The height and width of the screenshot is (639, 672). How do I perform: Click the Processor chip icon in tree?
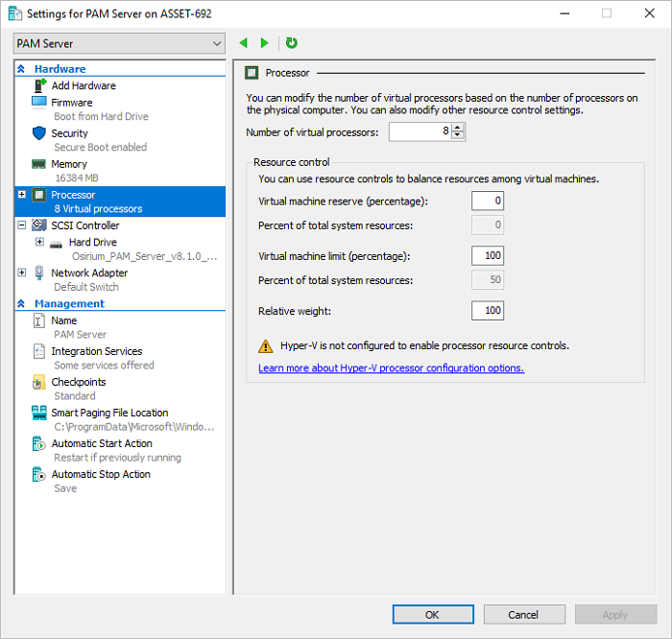click(x=39, y=195)
